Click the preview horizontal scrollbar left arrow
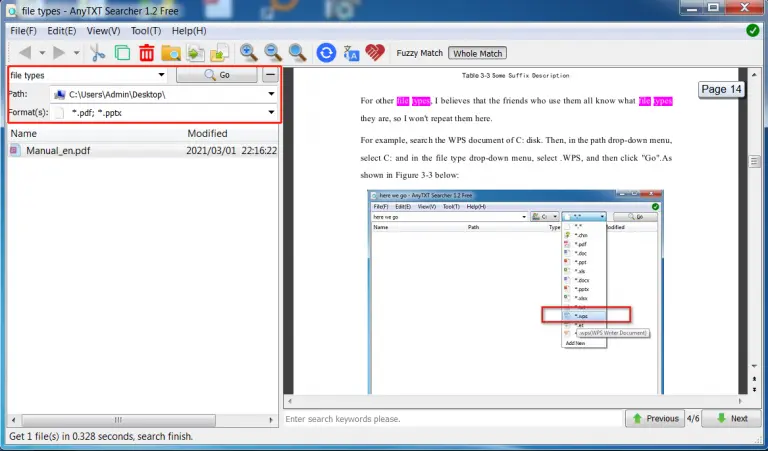The width and height of the screenshot is (768, 451). click(290, 401)
